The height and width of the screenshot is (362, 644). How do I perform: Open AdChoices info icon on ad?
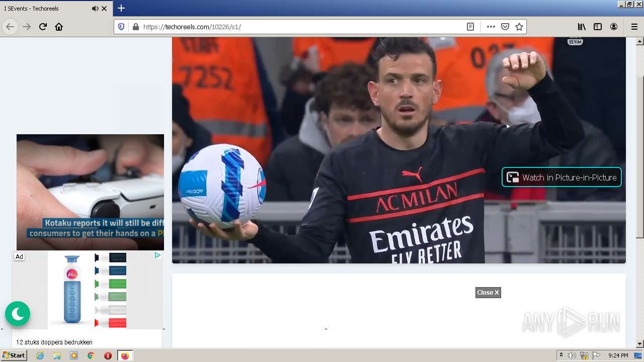(x=157, y=255)
